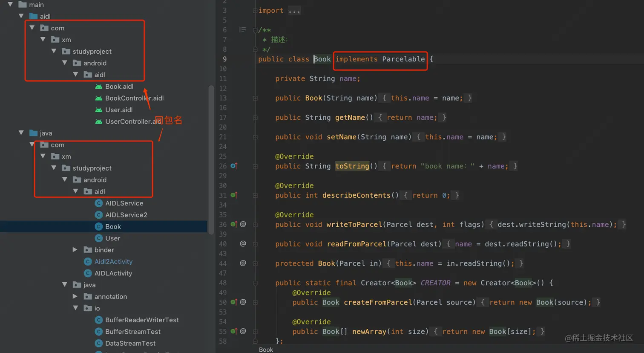Image resolution: width=644 pixels, height=353 pixels.
Task: Click implements gutter icon at createFromParcel line 50
Action: (234, 302)
